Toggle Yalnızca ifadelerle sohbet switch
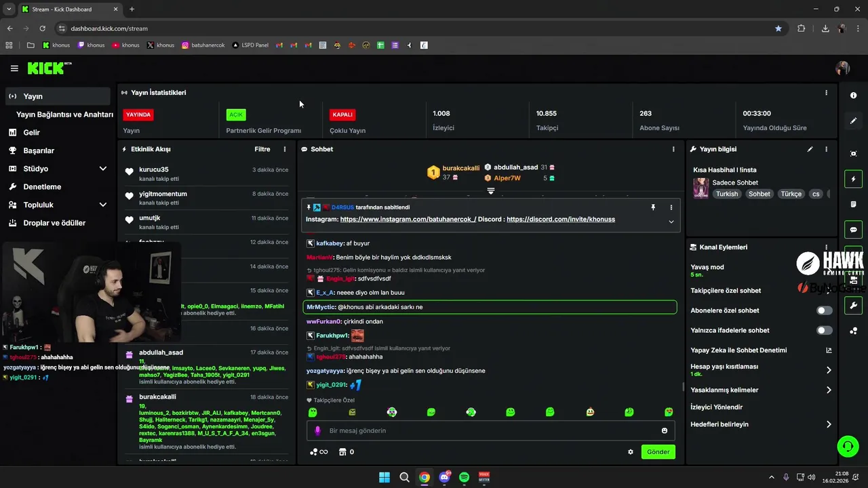868x488 pixels. coord(824,331)
